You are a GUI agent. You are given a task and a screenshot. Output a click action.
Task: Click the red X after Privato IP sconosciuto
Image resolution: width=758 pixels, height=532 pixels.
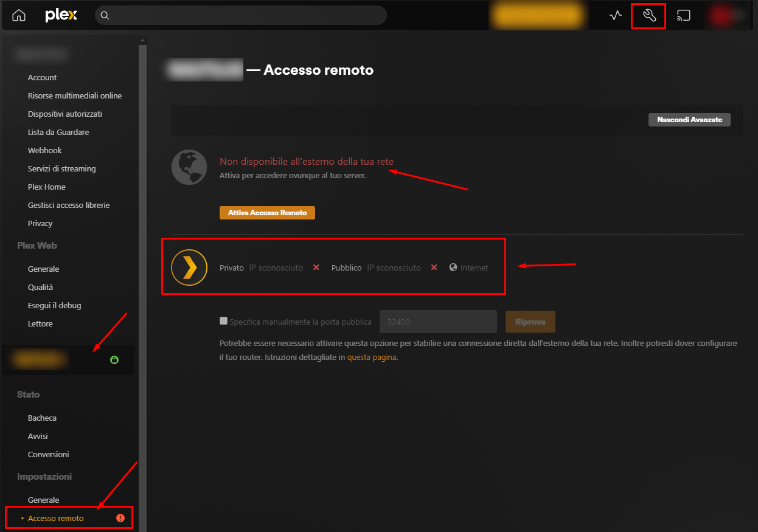point(316,268)
